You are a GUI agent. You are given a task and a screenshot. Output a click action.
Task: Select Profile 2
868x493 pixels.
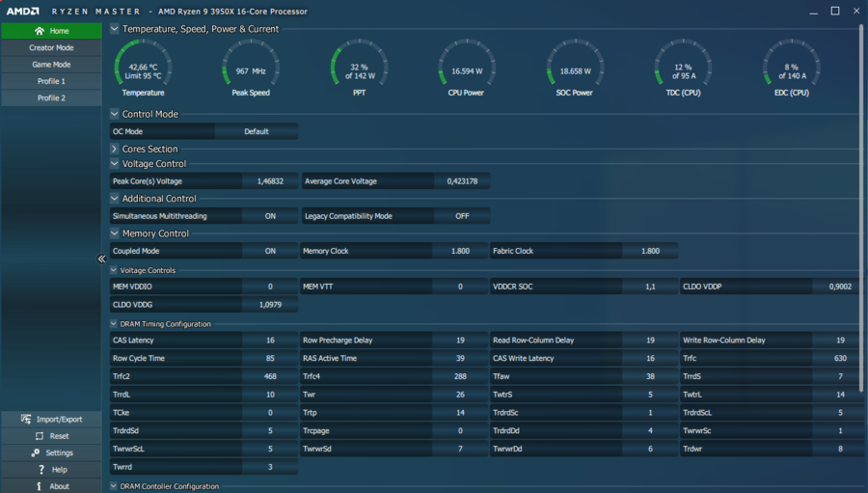tap(51, 97)
